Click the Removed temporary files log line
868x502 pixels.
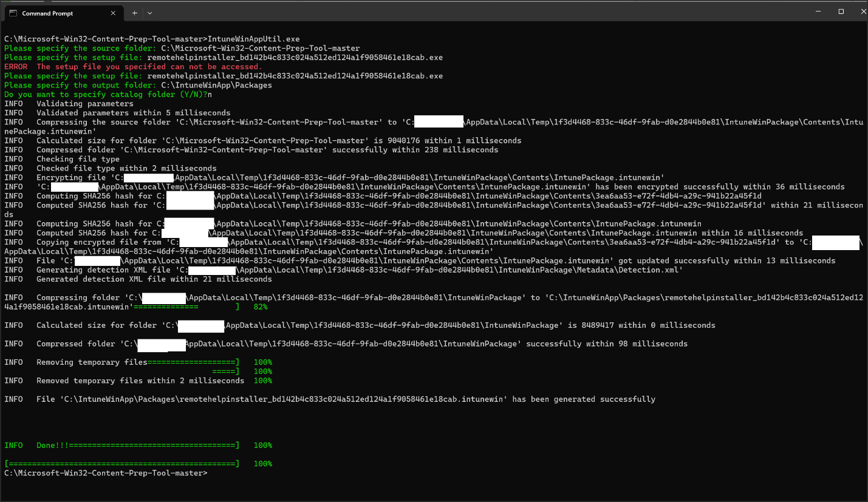tap(140, 381)
